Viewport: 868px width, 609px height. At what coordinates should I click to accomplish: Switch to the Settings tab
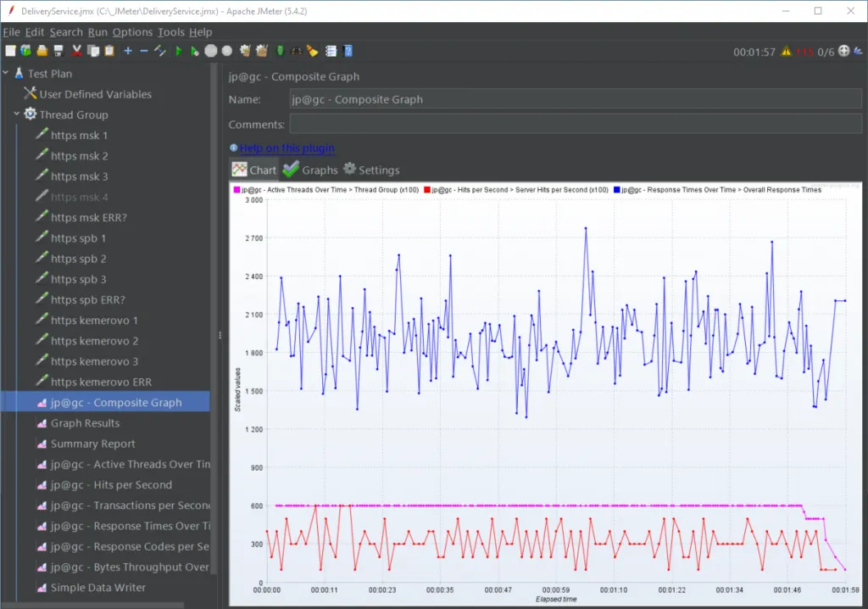(370, 170)
